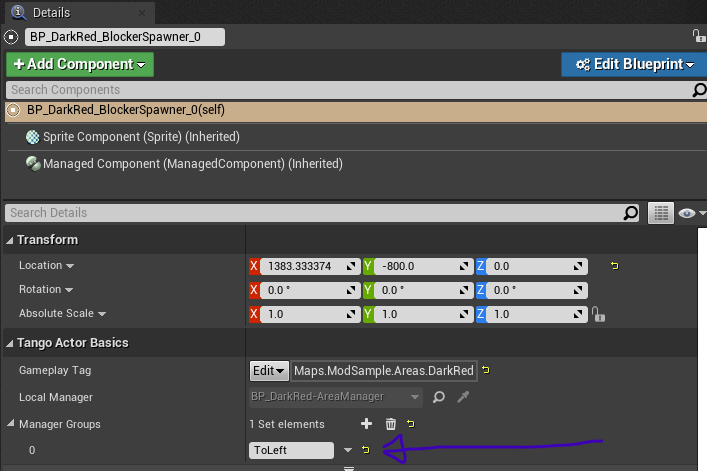Collapse the Manager Groups array
The width and height of the screenshot is (707, 471).
click(x=11, y=423)
